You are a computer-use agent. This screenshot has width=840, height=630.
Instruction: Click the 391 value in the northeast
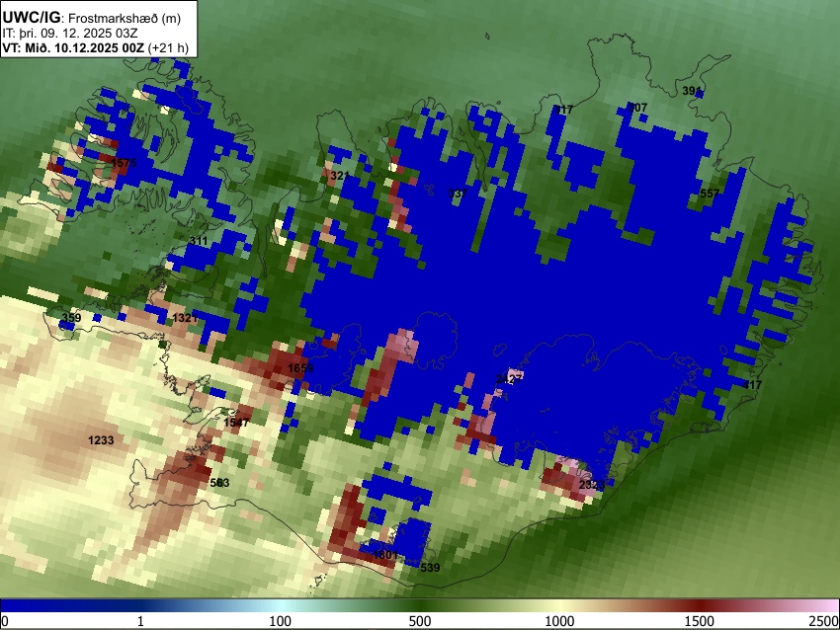[x=692, y=91]
